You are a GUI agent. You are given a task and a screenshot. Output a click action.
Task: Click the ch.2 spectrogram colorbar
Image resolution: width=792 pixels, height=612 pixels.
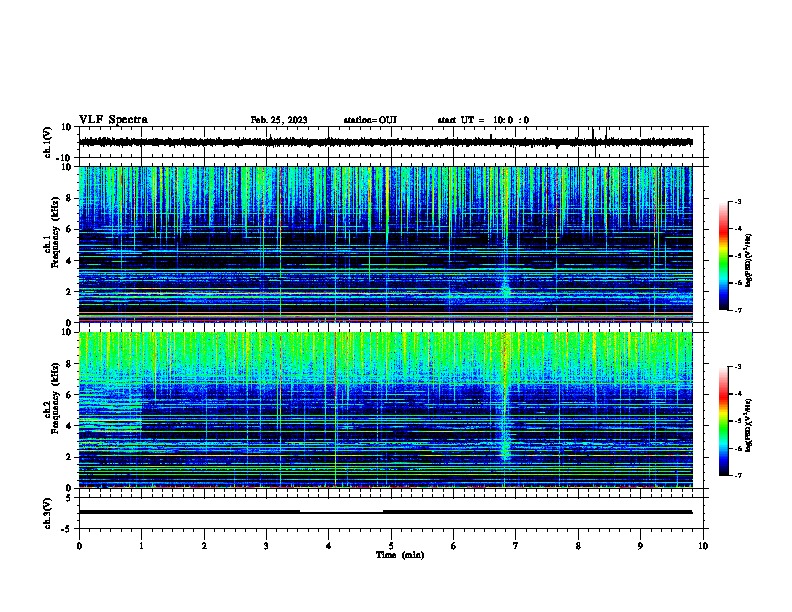[723, 421]
